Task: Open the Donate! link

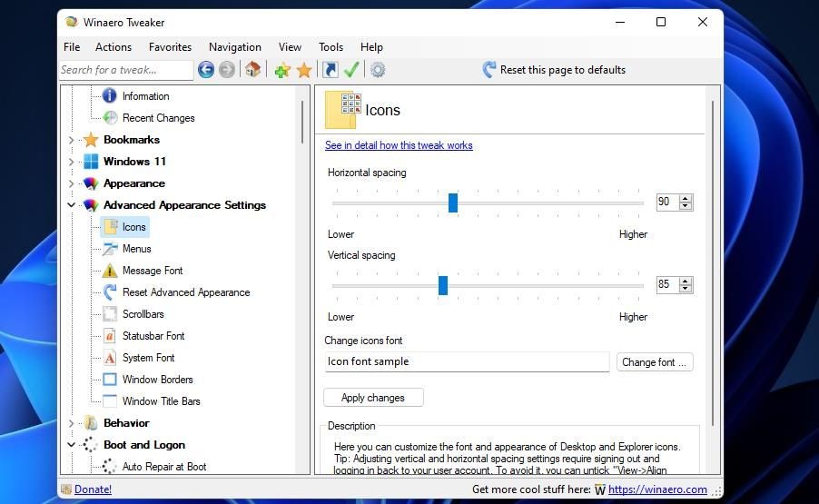Action: click(x=93, y=489)
